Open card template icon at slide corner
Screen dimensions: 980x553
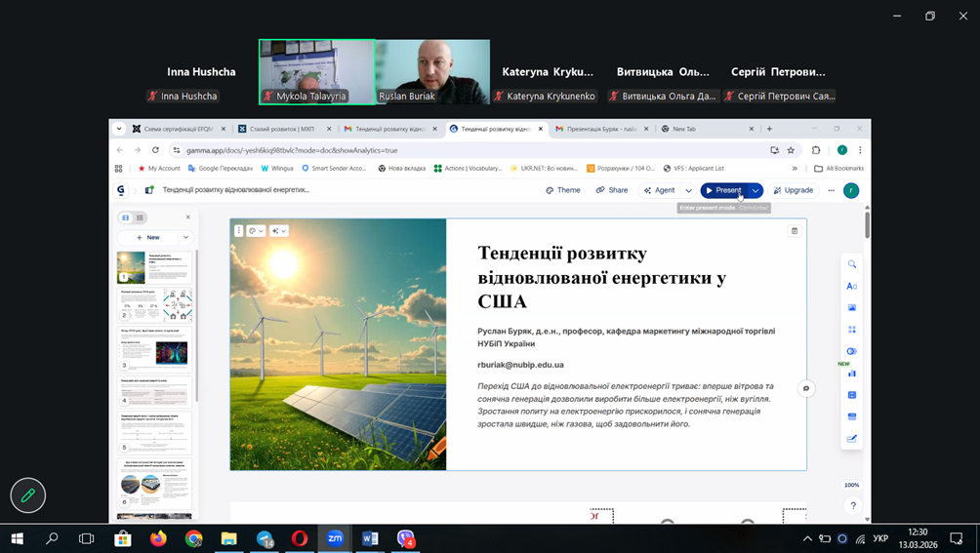coord(795,231)
